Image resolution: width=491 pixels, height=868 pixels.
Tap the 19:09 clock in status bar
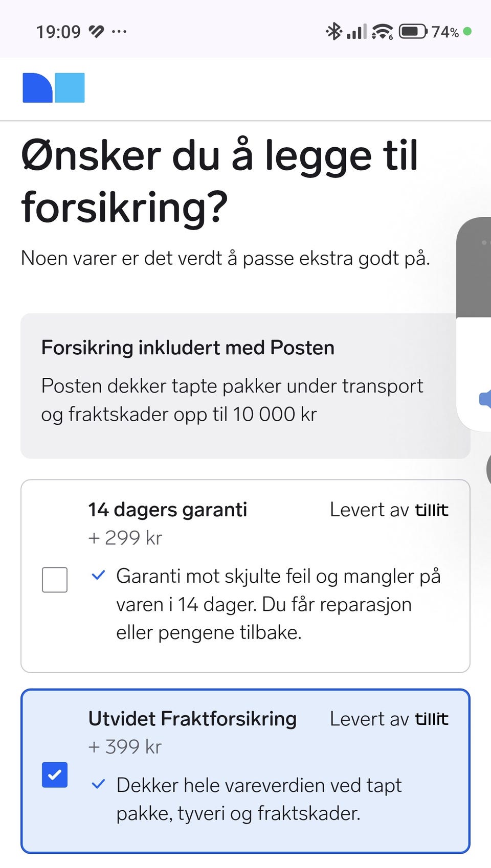(x=58, y=32)
